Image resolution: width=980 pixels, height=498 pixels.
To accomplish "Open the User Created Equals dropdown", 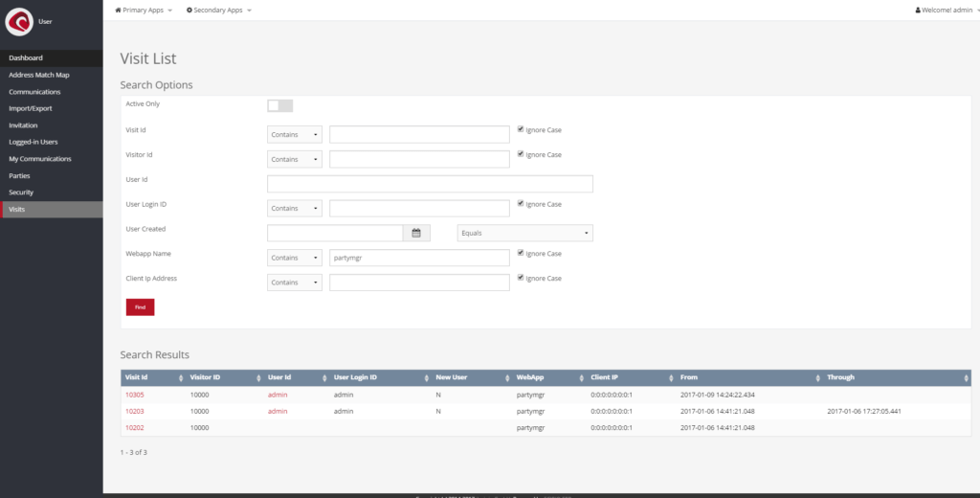I will point(524,233).
